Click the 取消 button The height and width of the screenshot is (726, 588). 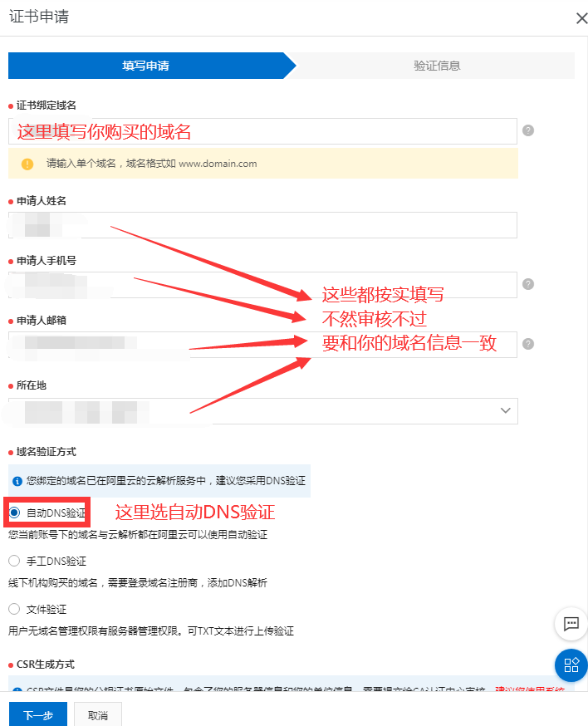98,714
